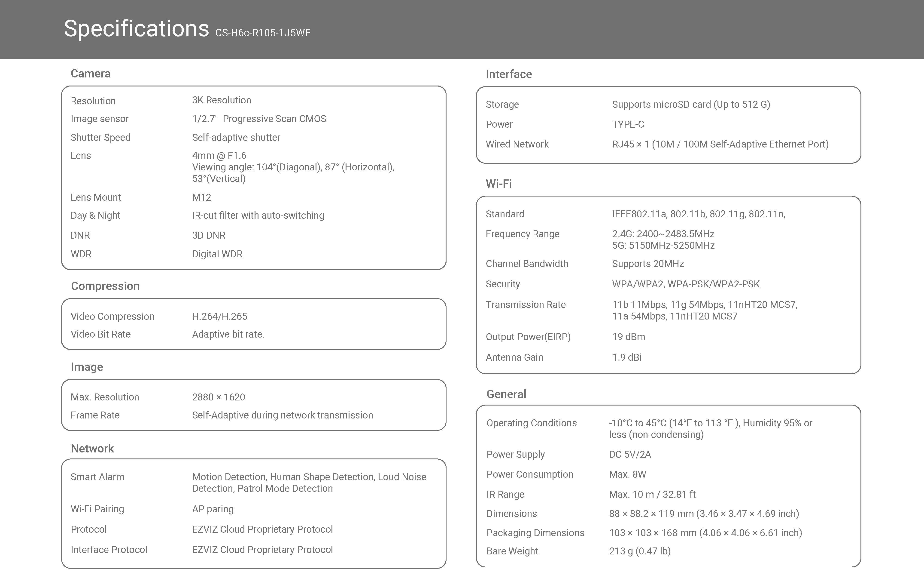Click the 'Max. 8W' power consumption value
This screenshot has height=578, width=924.
[x=627, y=474]
